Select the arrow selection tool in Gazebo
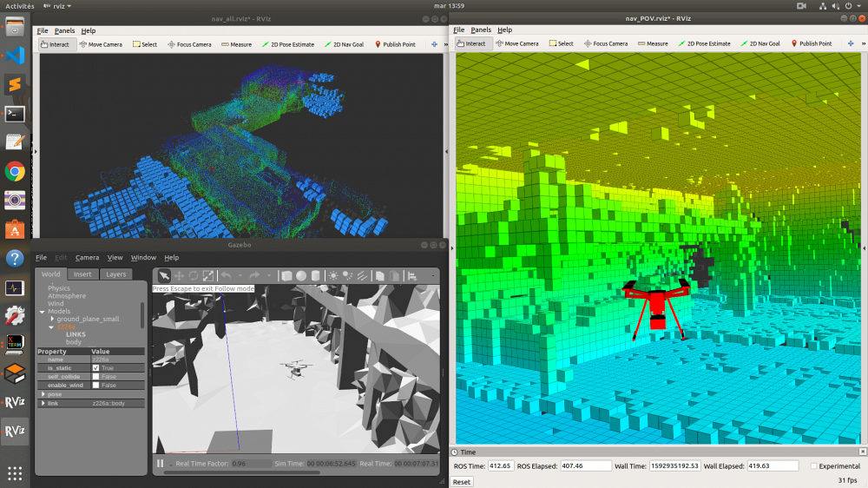Viewport: 868px width, 488px height. click(163, 276)
